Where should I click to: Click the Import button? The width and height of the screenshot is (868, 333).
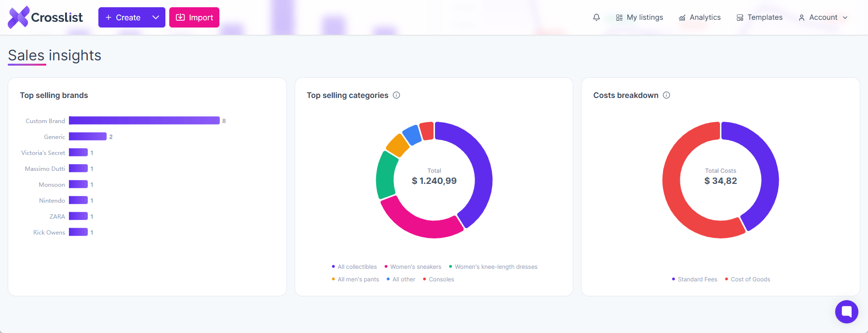coord(194,17)
